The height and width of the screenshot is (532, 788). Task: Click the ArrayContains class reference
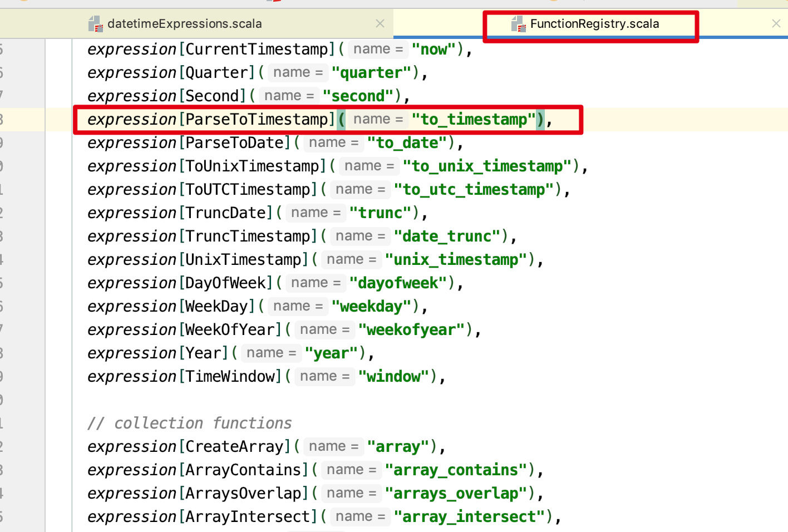pos(243,470)
